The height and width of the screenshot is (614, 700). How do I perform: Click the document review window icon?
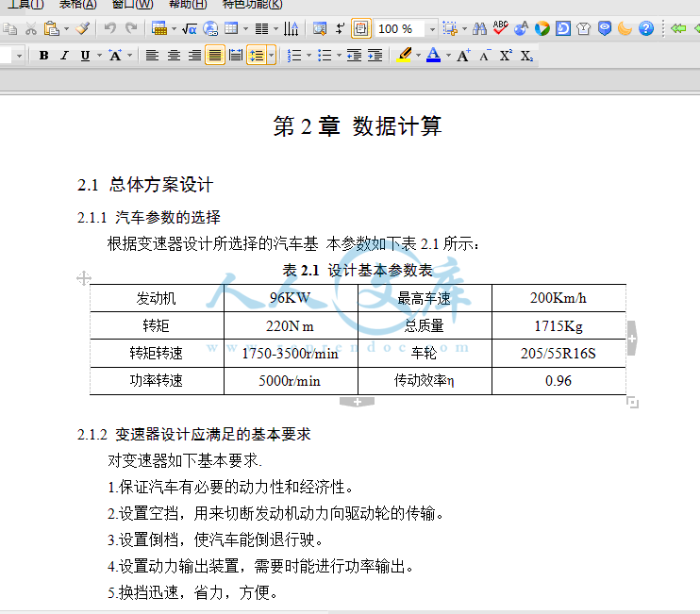pyautogui.click(x=320, y=29)
